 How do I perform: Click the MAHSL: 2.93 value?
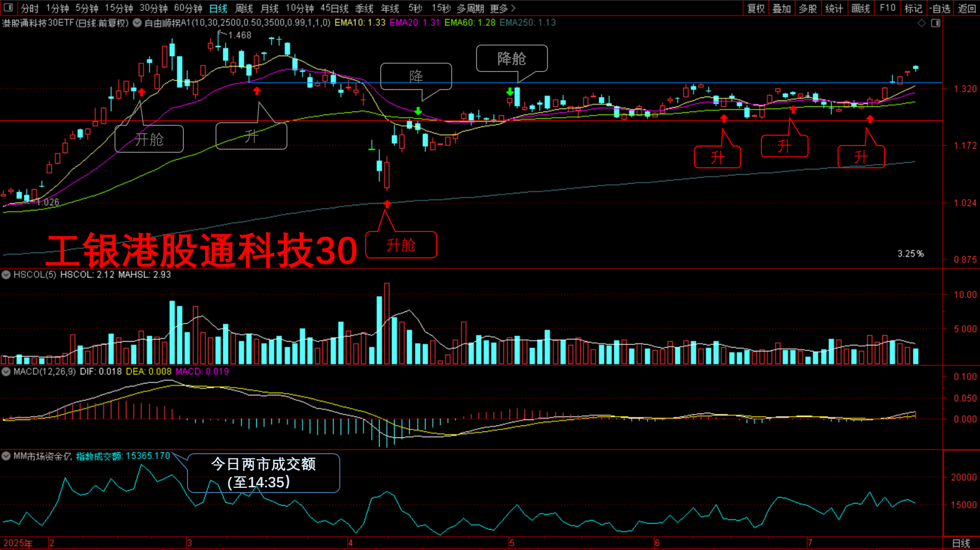coord(145,274)
